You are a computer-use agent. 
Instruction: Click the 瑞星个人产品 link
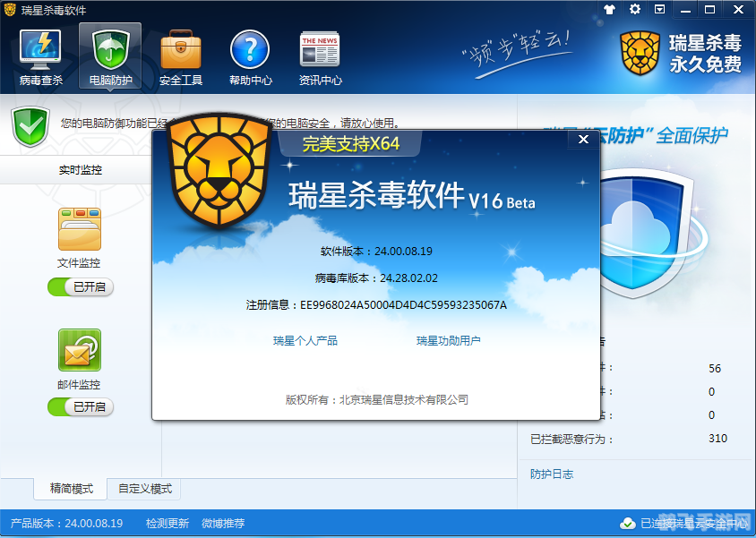tap(305, 341)
